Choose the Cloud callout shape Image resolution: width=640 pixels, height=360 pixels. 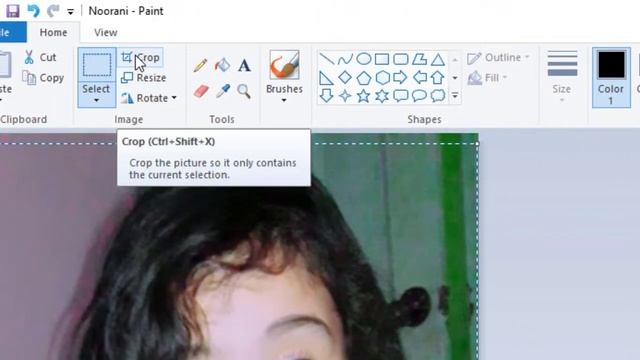pos(438,96)
